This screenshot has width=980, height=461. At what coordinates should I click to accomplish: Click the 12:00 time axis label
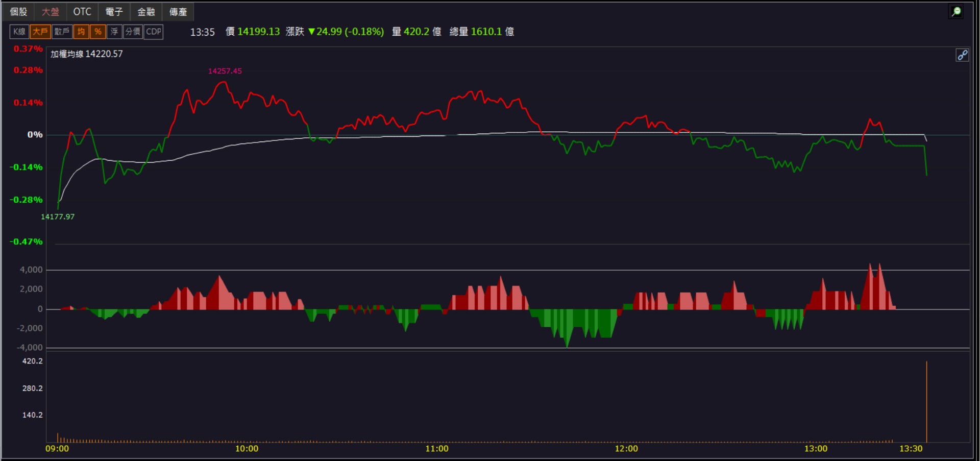coord(626,449)
